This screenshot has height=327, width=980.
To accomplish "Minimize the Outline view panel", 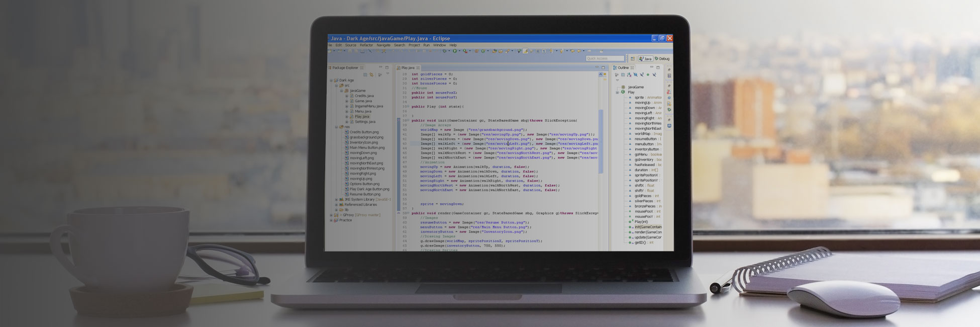I will pyautogui.click(x=651, y=67).
